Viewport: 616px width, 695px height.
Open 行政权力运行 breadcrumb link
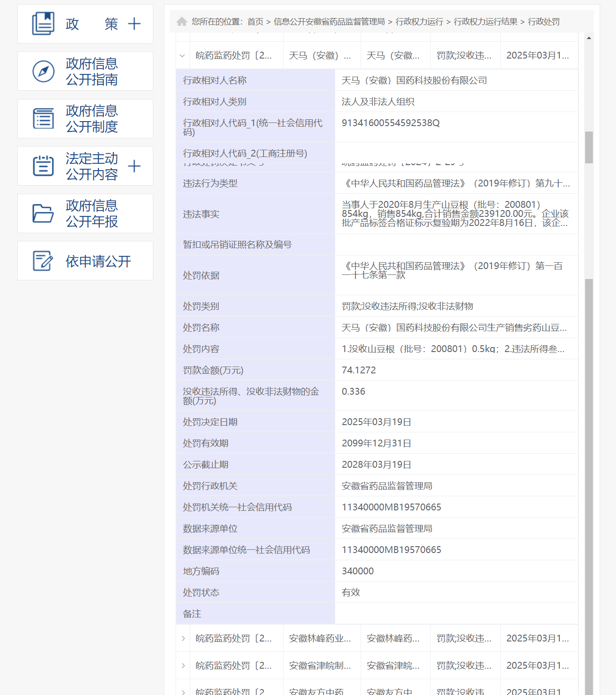click(419, 22)
